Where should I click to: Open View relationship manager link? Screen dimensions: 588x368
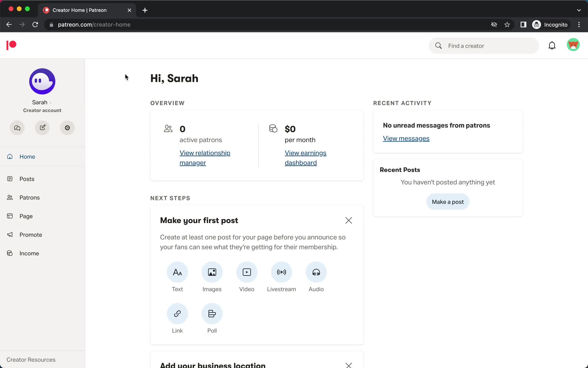(x=205, y=158)
